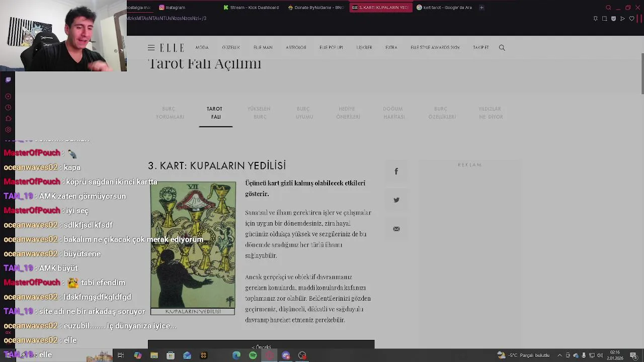This screenshot has width=644, height=362.
Task: Open the history clock icon in sidebar
Action: [8, 108]
